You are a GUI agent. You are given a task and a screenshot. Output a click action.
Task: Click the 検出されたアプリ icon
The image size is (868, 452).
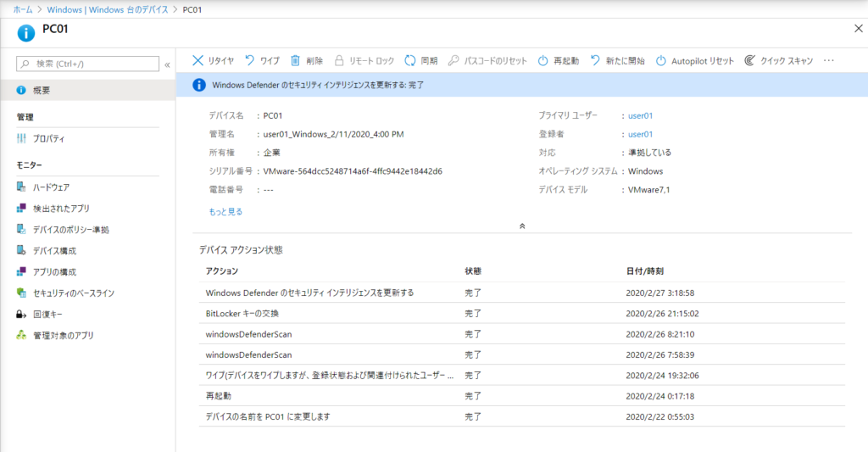click(21, 209)
